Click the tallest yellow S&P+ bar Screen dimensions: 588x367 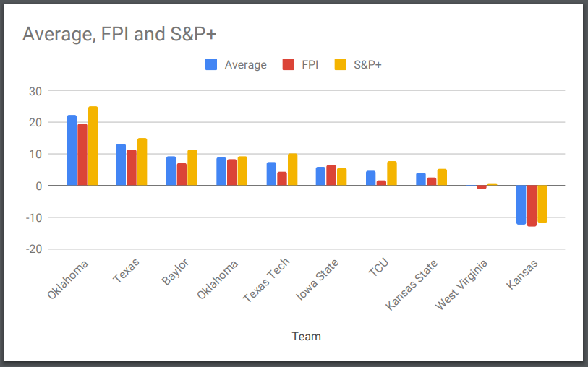pyautogui.click(x=93, y=146)
